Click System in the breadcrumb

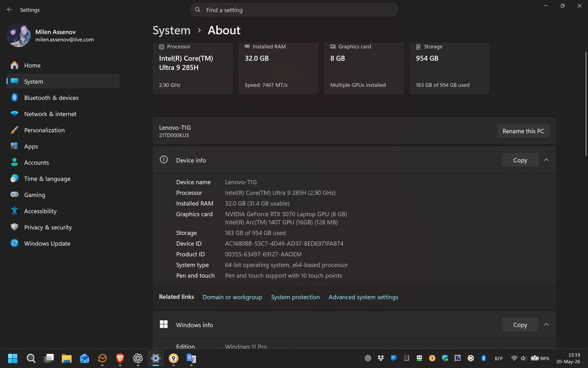point(171,31)
